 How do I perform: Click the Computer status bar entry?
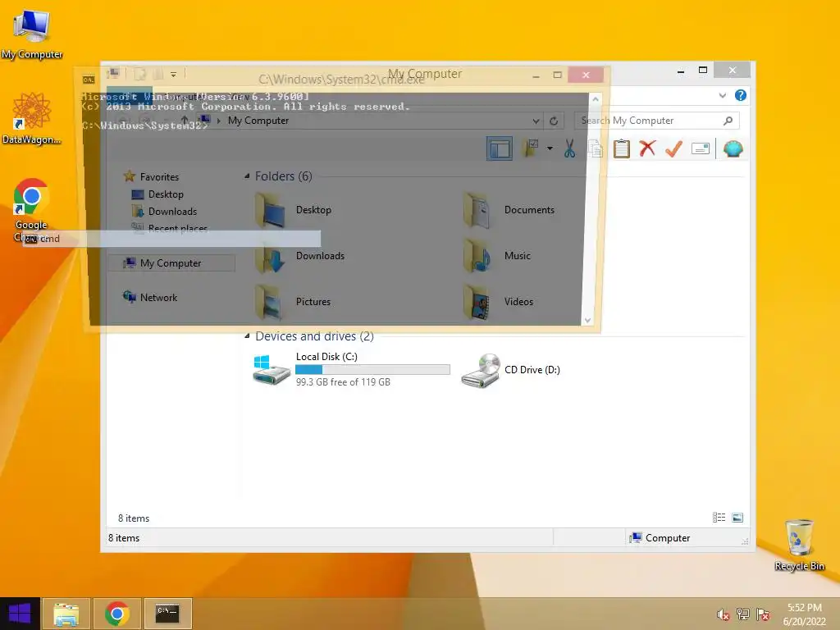tap(660, 538)
